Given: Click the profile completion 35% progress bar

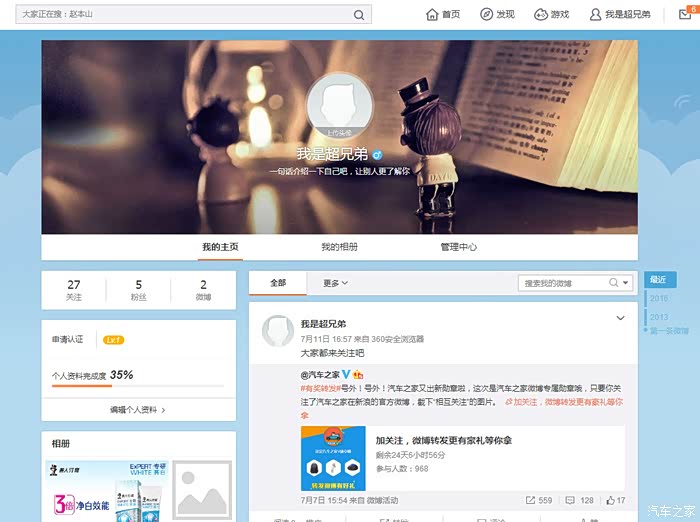Looking at the screenshot, I should pos(82,386).
